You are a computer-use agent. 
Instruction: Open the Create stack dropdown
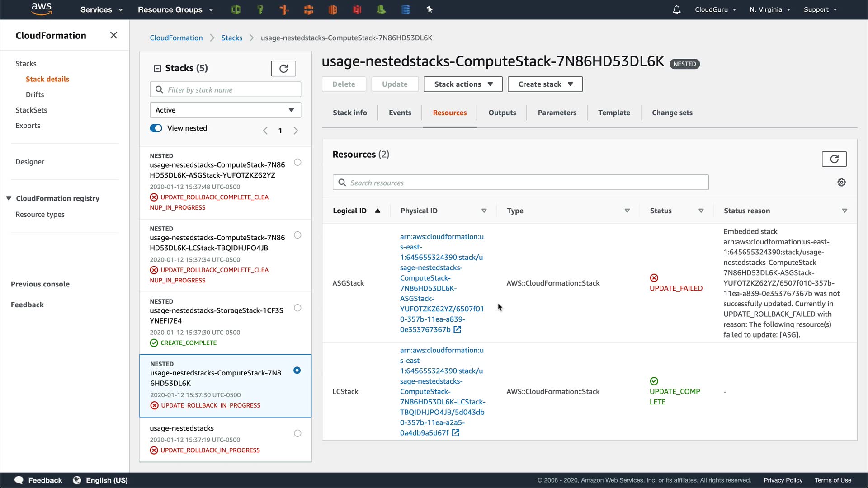pyautogui.click(x=545, y=84)
